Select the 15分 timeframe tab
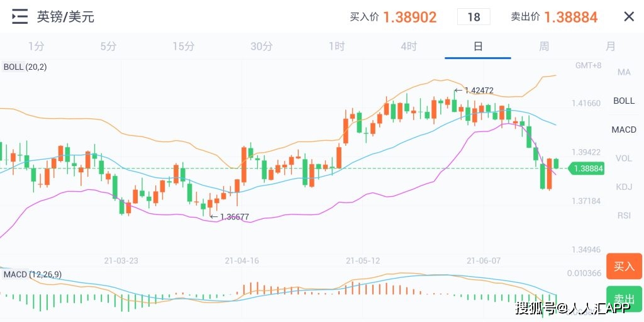The height and width of the screenshot is (322, 644). point(183,47)
